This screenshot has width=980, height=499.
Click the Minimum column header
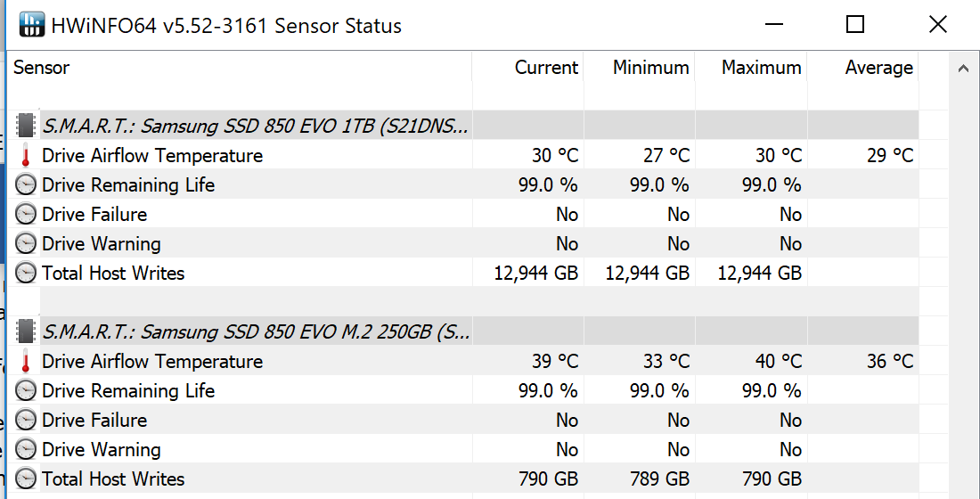650,68
